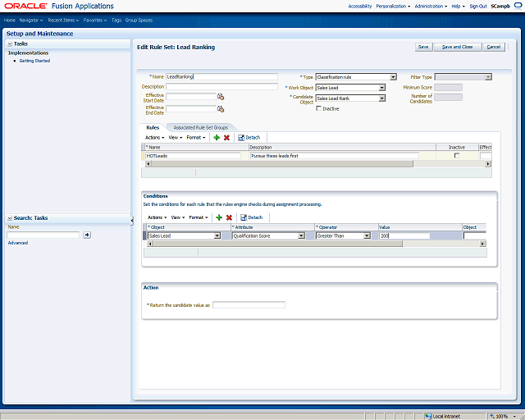Check Inactive box for HOTLeads rule

pyautogui.click(x=457, y=156)
